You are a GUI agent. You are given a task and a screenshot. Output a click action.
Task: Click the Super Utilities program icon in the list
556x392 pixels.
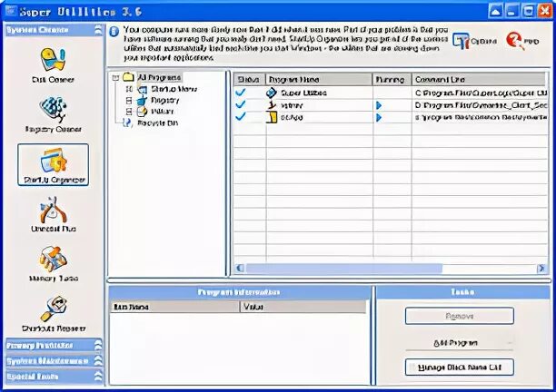click(x=272, y=93)
